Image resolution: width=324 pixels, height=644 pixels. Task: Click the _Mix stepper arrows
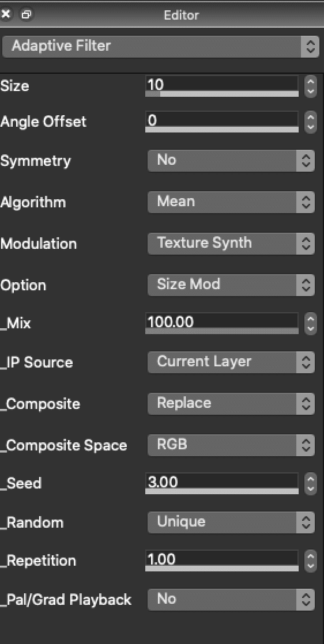coord(311,324)
